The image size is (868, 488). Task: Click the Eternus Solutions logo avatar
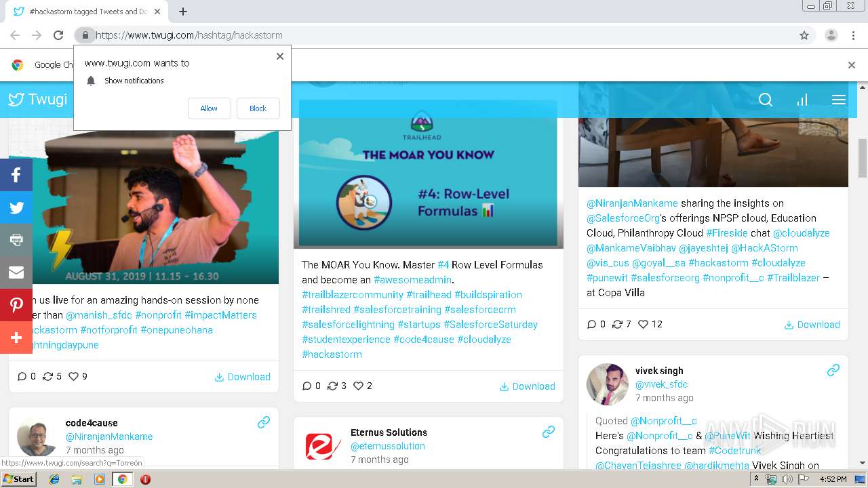click(x=322, y=446)
